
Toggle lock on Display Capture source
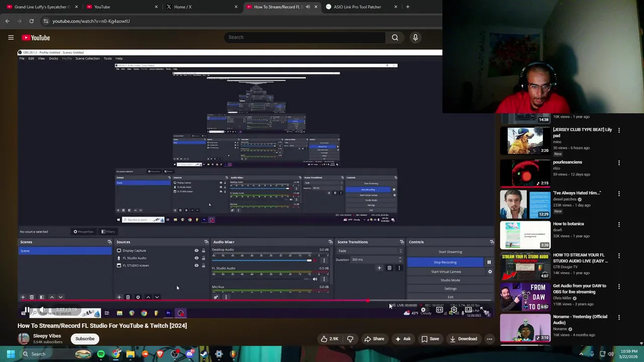click(203, 250)
